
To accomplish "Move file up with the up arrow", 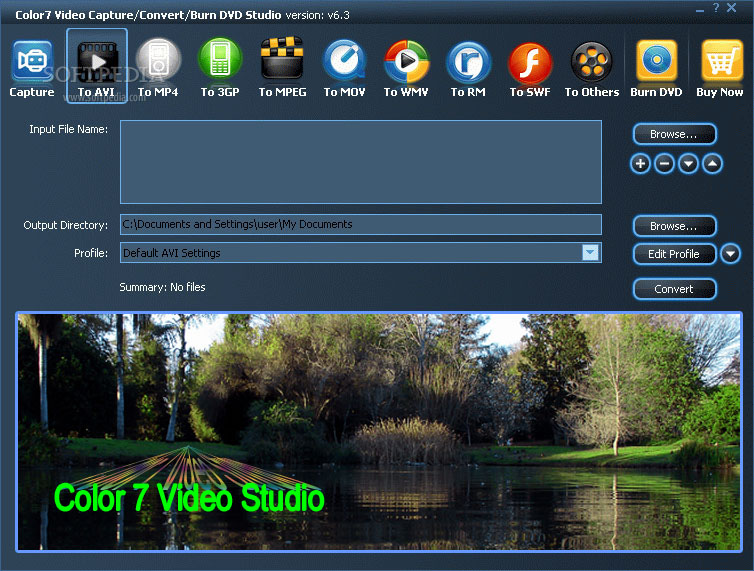I will pyautogui.click(x=713, y=164).
